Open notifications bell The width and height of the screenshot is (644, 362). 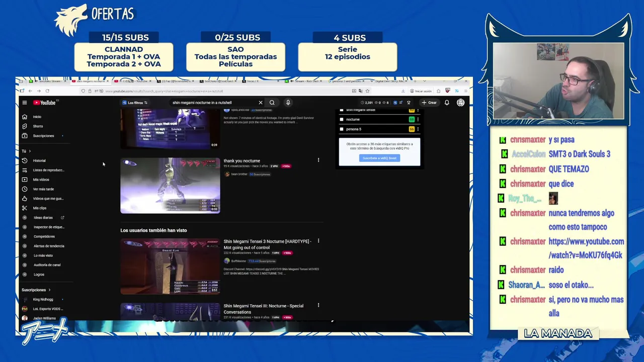click(447, 103)
